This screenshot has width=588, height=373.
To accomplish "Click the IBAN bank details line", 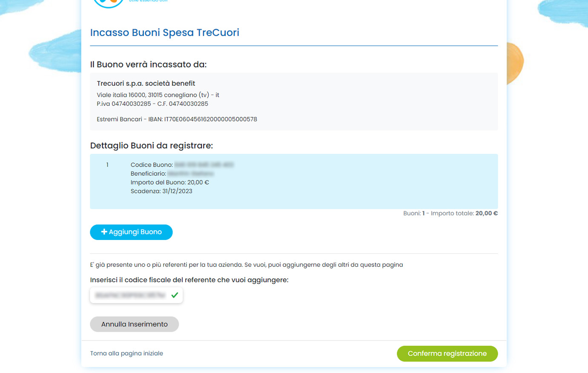I will (177, 119).
